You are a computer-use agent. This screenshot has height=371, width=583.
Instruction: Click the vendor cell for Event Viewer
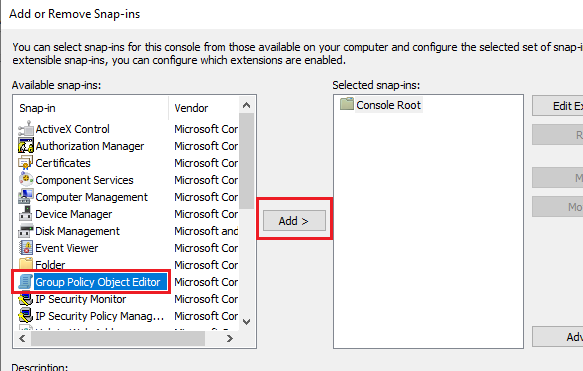click(206, 248)
